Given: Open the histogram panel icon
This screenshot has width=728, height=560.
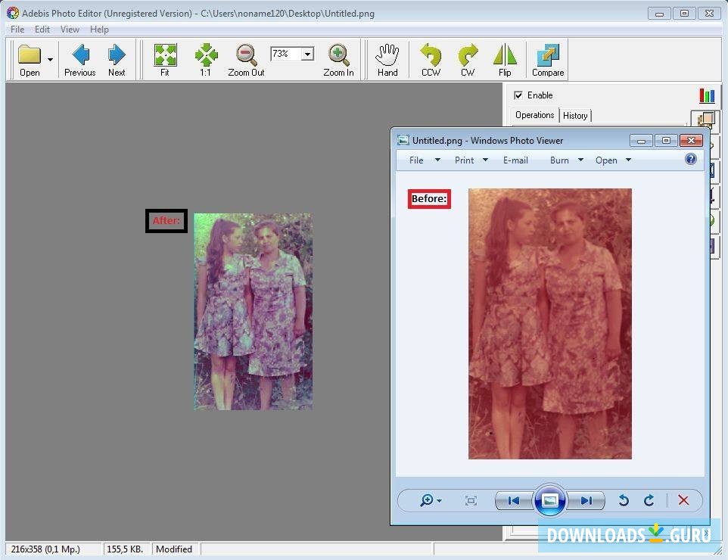Looking at the screenshot, I should [x=706, y=95].
